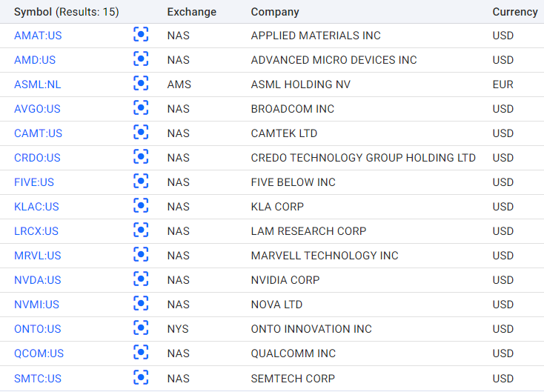Viewport: 544px width, 392px height.
Task: Click USD currency in BROADCOM INC row
Action: click(503, 109)
